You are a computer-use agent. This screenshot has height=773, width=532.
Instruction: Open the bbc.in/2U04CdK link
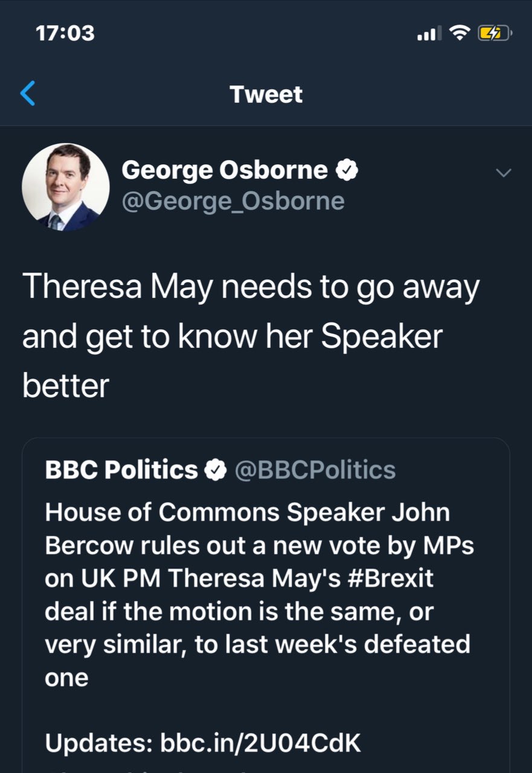[x=260, y=744]
